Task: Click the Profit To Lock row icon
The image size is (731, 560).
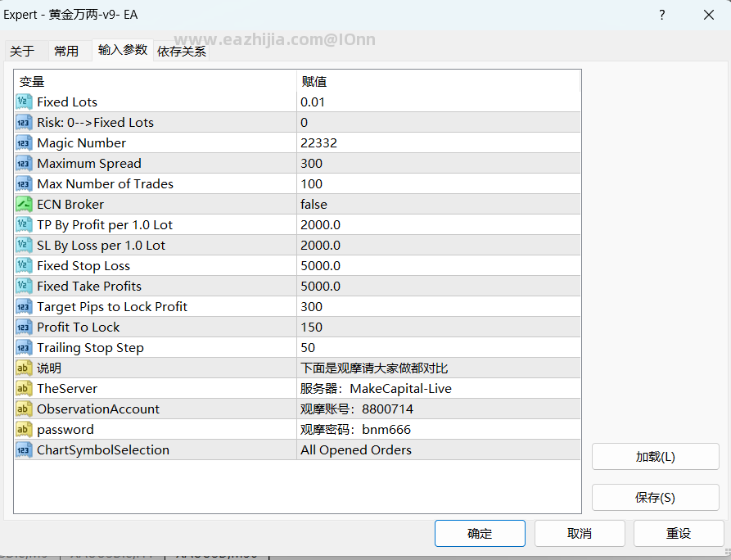Action: click(24, 327)
